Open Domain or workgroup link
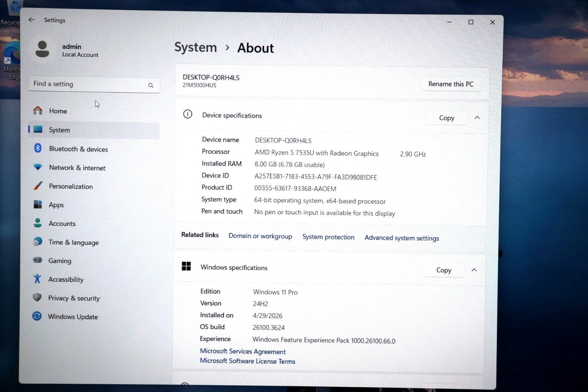Image resolution: width=588 pixels, height=392 pixels. (x=260, y=236)
